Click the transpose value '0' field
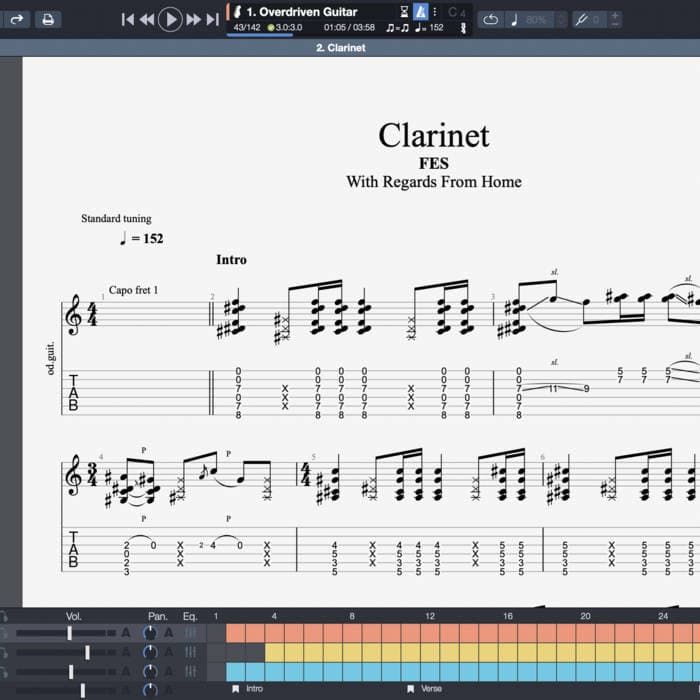 (596, 20)
